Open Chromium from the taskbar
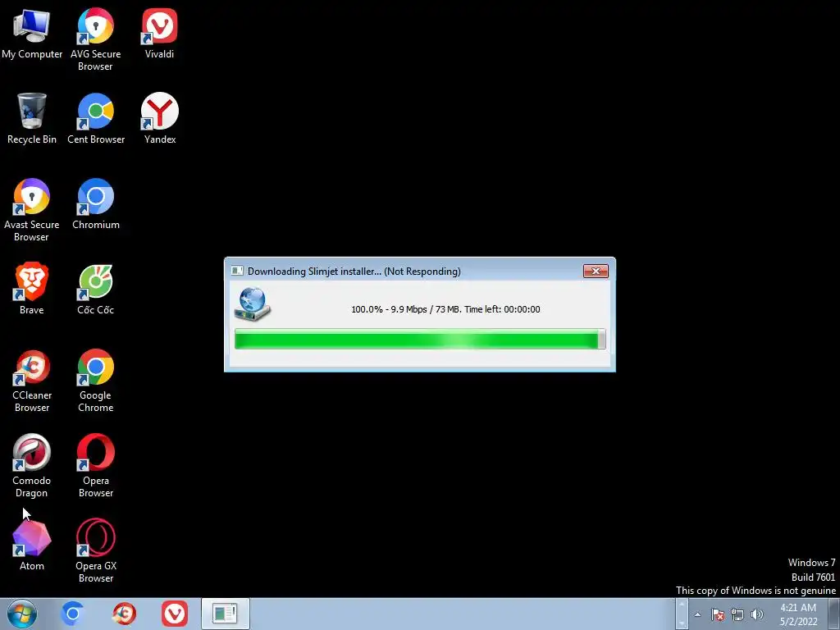This screenshot has height=630, width=840. coord(73,614)
